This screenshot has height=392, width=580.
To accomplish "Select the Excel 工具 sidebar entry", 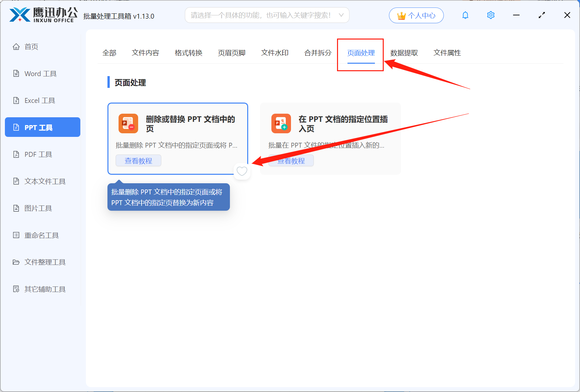I will 40,100.
